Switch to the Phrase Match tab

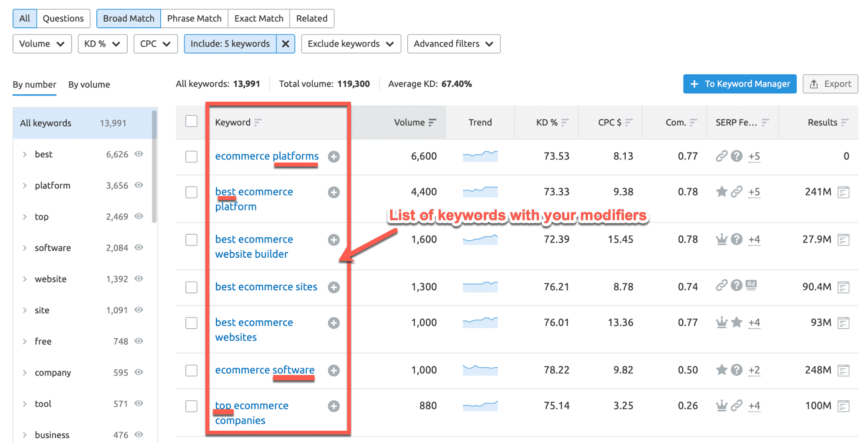click(x=194, y=19)
